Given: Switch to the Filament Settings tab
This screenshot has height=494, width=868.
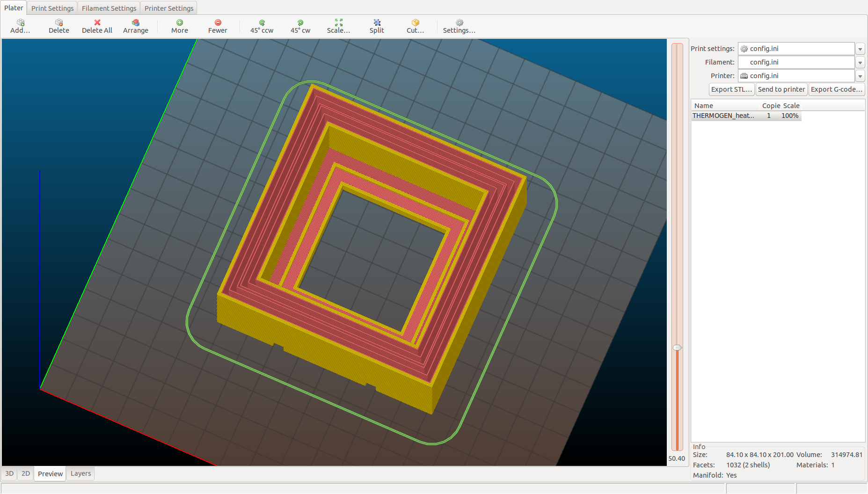Looking at the screenshot, I should click(109, 8).
